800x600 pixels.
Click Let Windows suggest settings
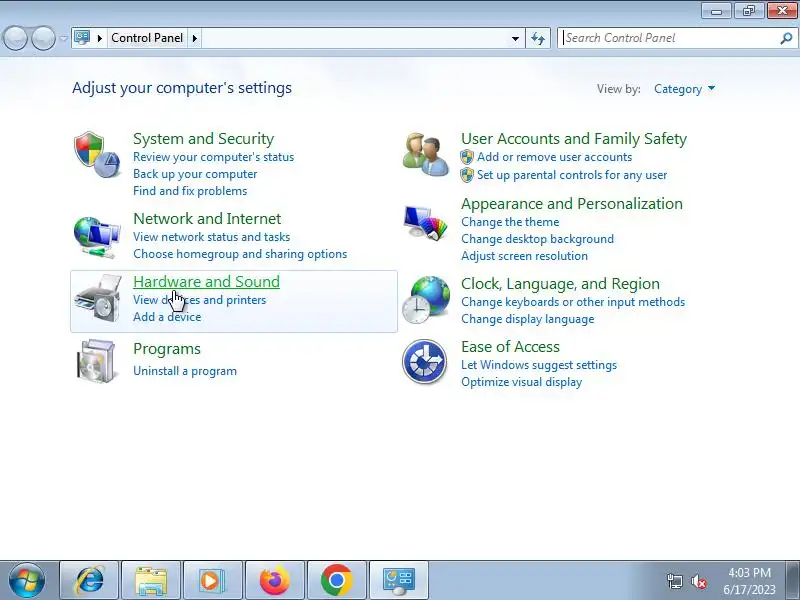pos(539,365)
